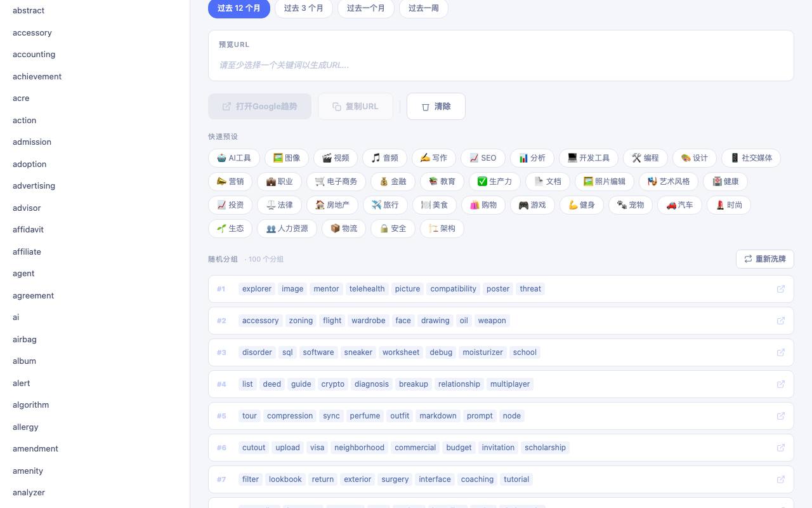Click the 'markdown' tag in group #5
This screenshot has width=812, height=508.
[438, 416]
